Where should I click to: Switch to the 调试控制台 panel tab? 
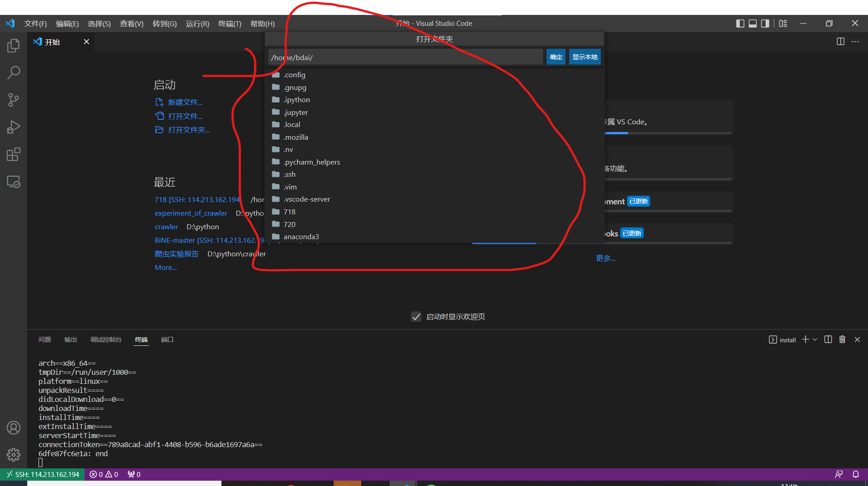[x=106, y=340]
